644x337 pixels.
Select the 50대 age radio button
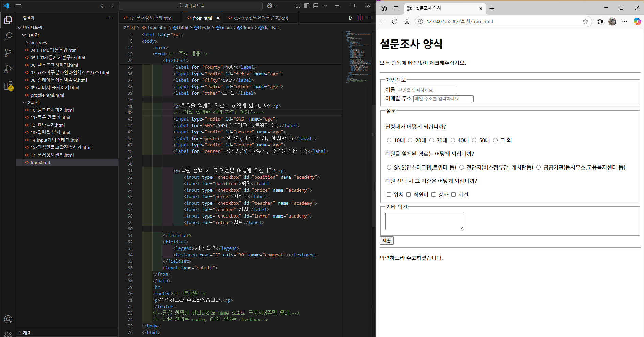point(474,140)
